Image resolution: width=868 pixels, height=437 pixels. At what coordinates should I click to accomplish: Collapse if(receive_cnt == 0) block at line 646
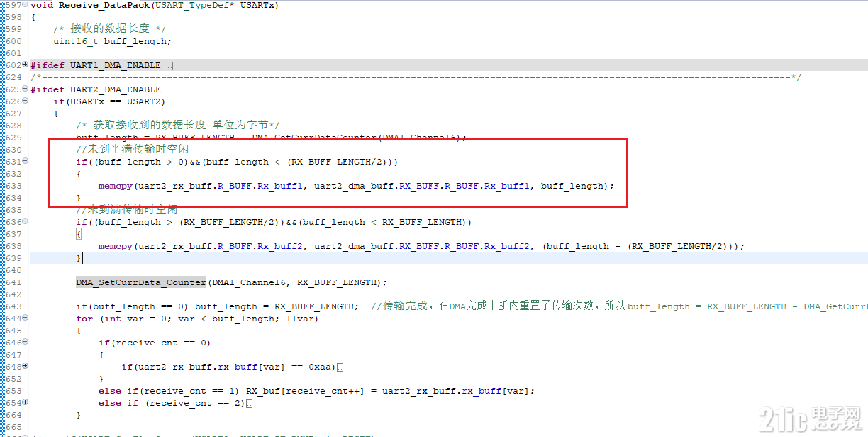tap(26, 343)
